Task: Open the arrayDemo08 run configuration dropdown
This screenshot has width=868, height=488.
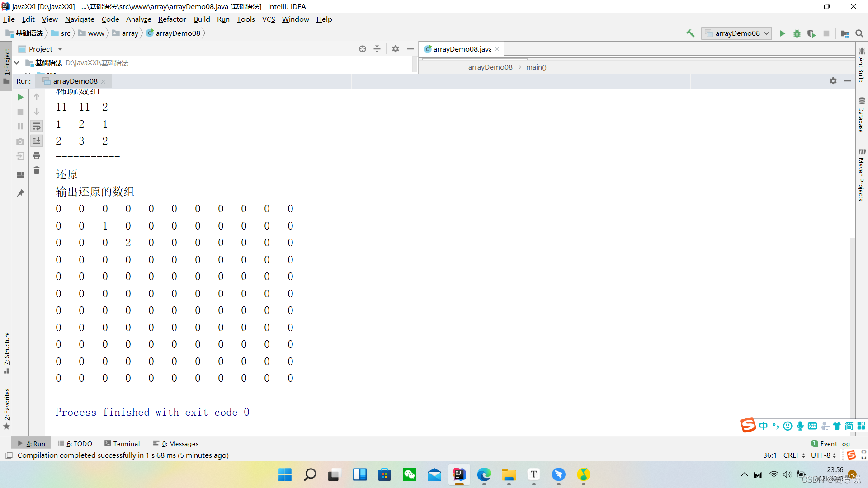Action: 736,33
